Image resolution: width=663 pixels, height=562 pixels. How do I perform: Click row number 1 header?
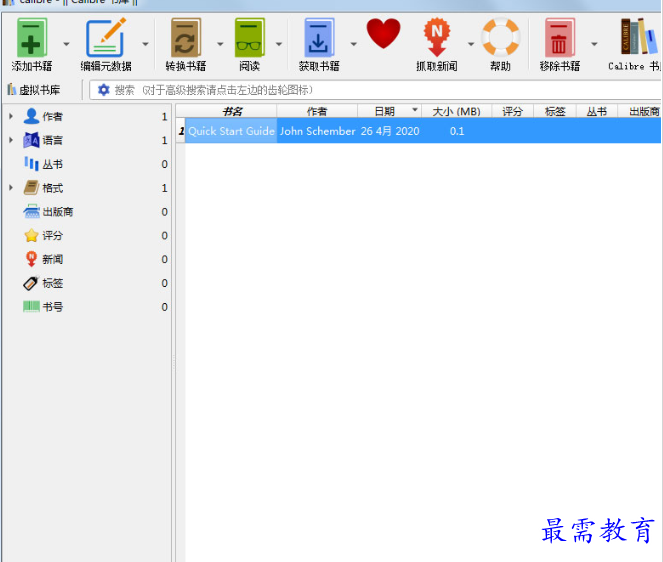(x=181, y=131)
